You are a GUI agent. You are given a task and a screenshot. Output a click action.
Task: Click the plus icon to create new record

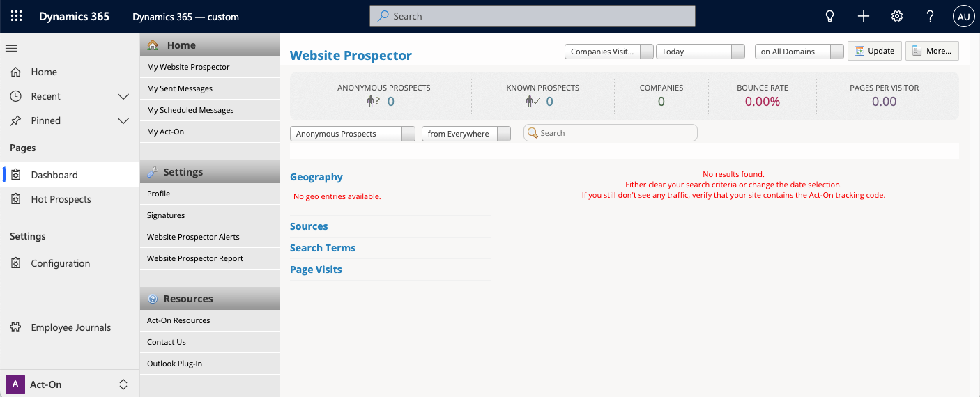tap(864, 16)
